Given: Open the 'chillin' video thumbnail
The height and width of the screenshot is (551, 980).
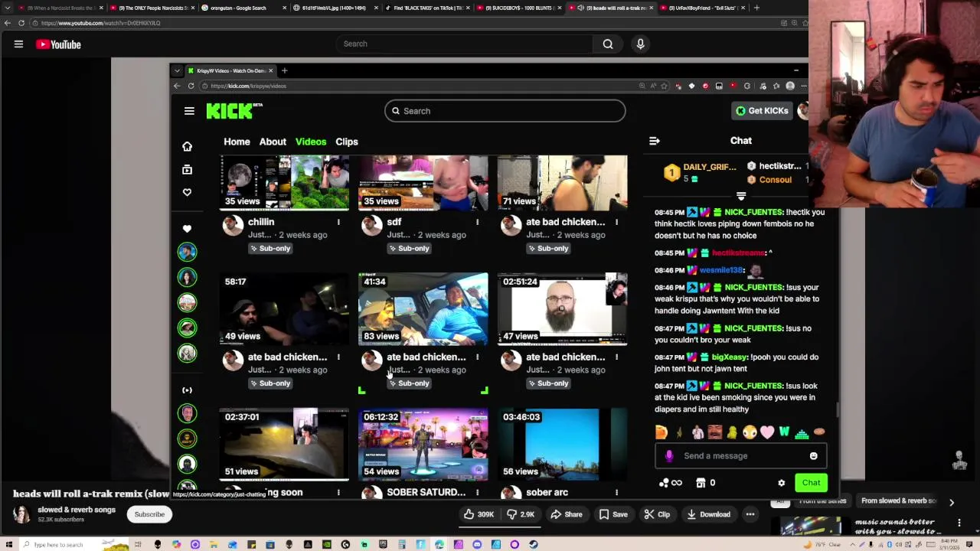Looking at the screenshot, I should point(284,182).
